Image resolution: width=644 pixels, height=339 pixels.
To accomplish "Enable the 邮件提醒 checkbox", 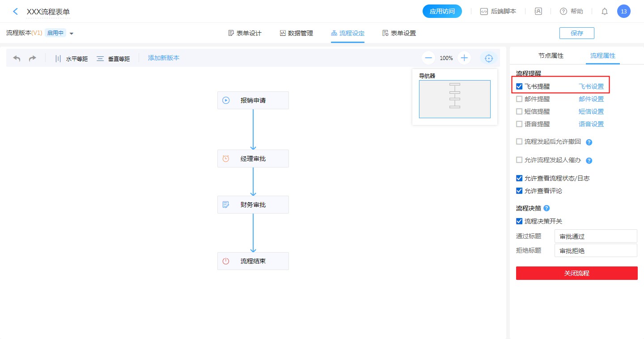I will pos(519,99).
